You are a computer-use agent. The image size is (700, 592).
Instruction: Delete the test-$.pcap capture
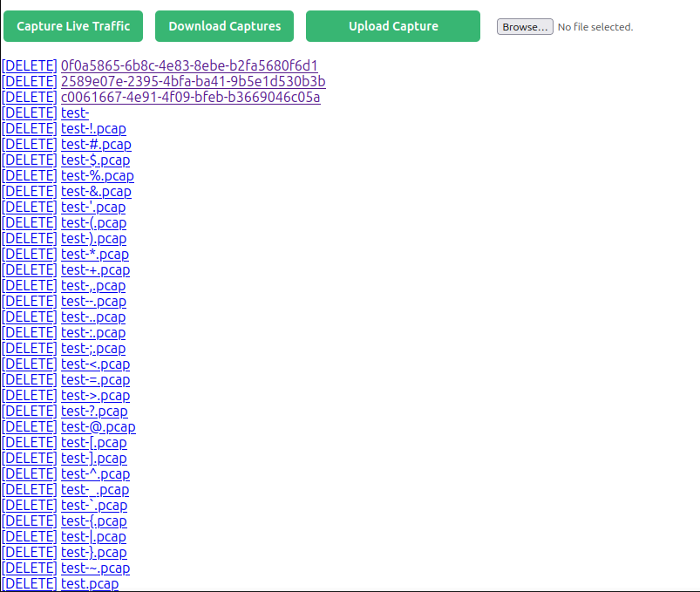click(x=30, y=160)
